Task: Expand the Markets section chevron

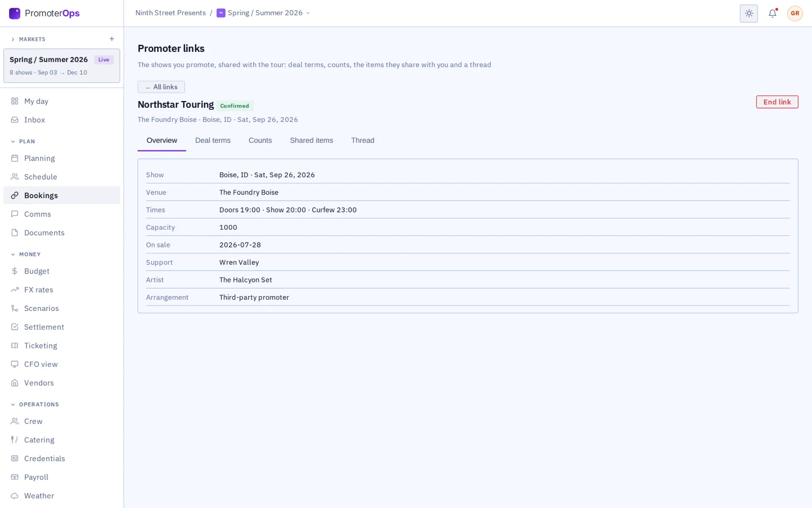Action: pos(13,39)
